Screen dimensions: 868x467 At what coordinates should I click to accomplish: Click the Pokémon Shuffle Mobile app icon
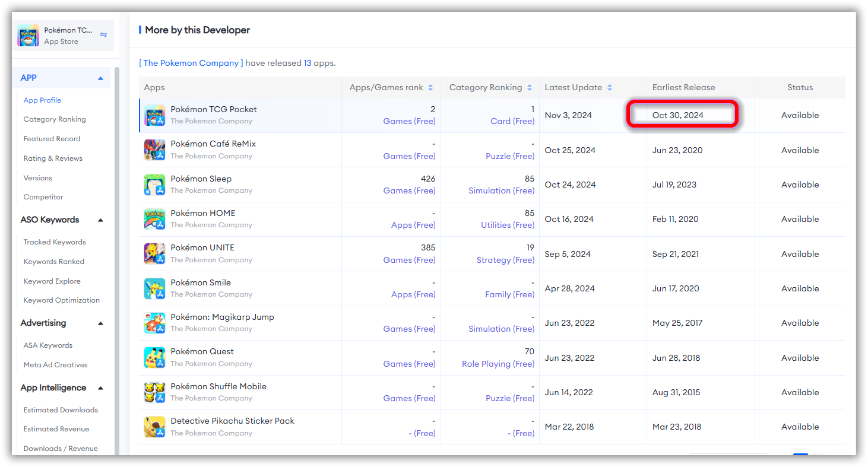[x=154, y=392]
